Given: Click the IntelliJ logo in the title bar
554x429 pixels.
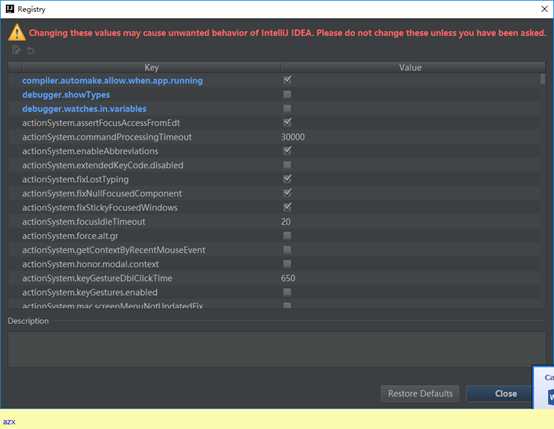Looking at the screenshot, I should tap(10, 9).
